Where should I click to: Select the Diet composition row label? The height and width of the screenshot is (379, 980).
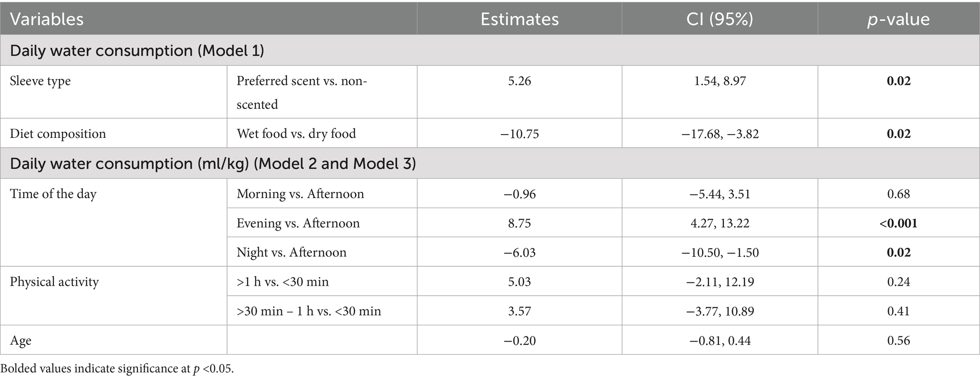point(58,134)
